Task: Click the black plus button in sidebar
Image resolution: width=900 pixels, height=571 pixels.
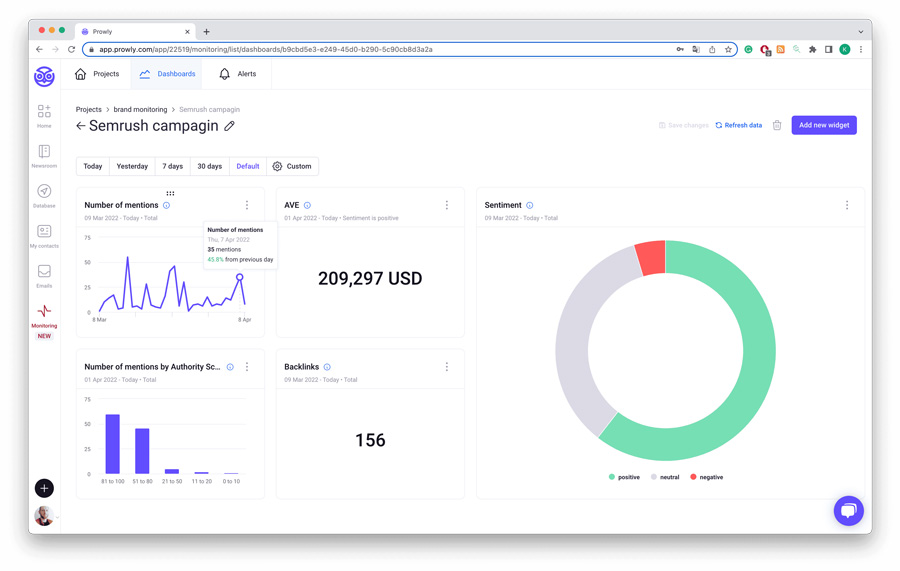Action: 44,488
